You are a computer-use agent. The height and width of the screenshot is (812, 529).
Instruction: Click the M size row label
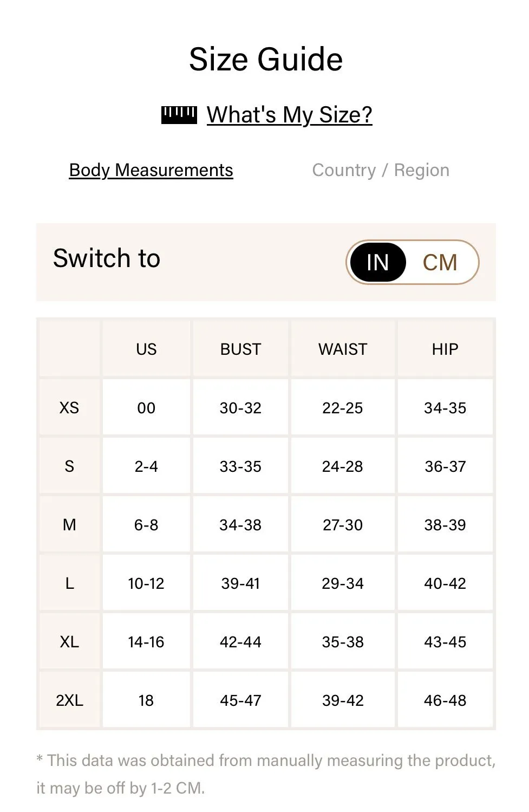[69, 524]
